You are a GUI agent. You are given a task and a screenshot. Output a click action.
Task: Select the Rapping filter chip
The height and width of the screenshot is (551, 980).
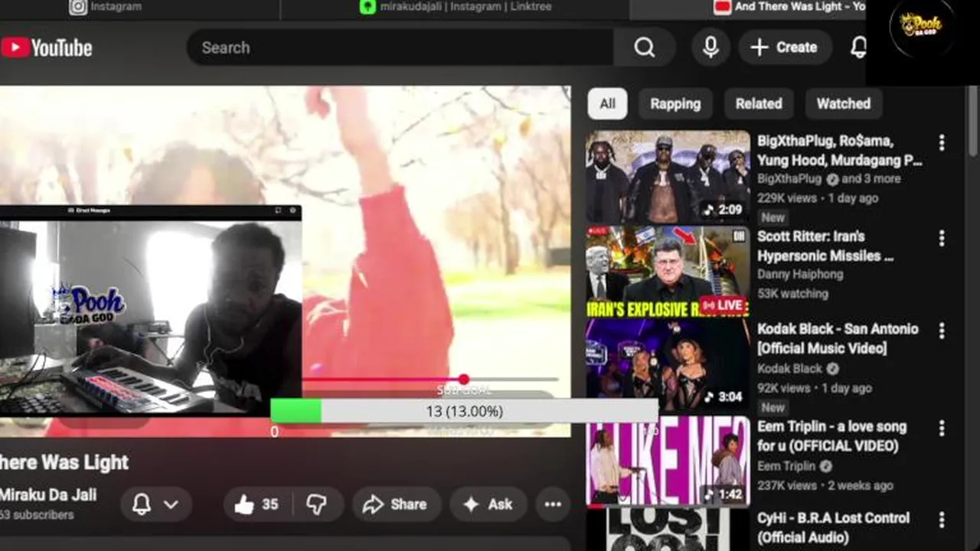pos(675,103)
